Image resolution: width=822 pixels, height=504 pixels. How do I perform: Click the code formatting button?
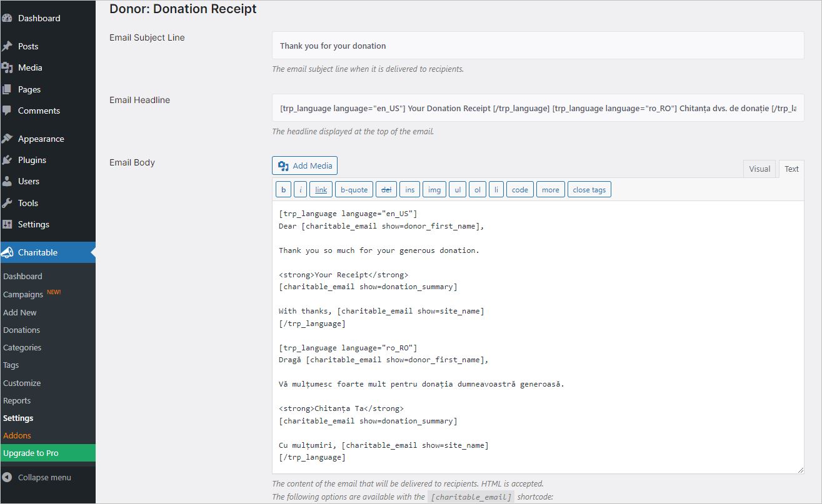pyautogui.click(x=519, y=189)
